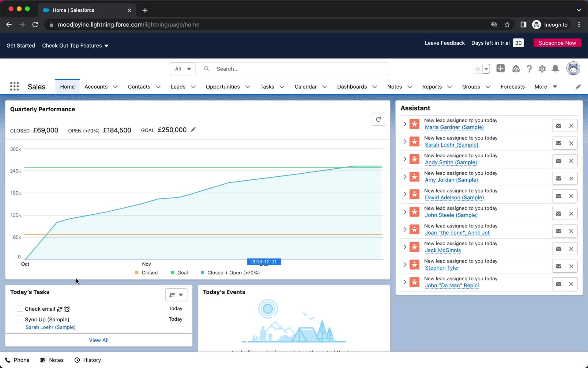Expand the Maria Gardner lead item
Screen dimensions: 588x368
[x=405, y=124]
